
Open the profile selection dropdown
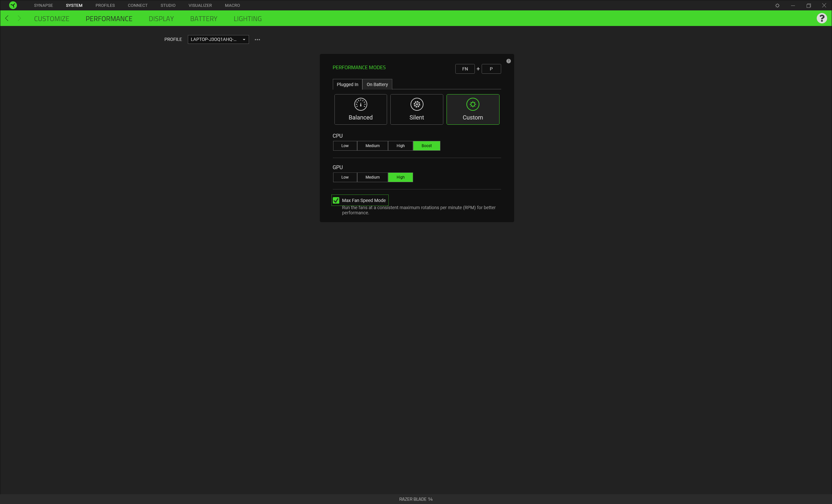(x=218, y=39)
